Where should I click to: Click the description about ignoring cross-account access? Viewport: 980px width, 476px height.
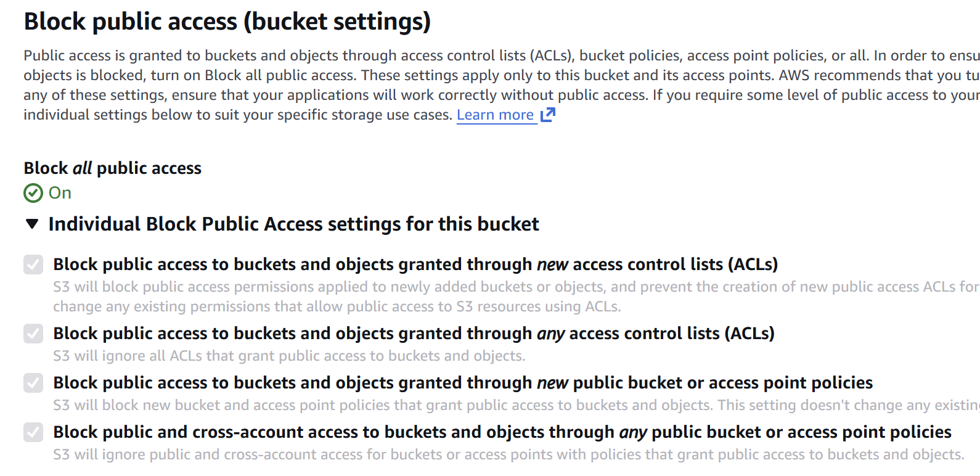[508, 454]
